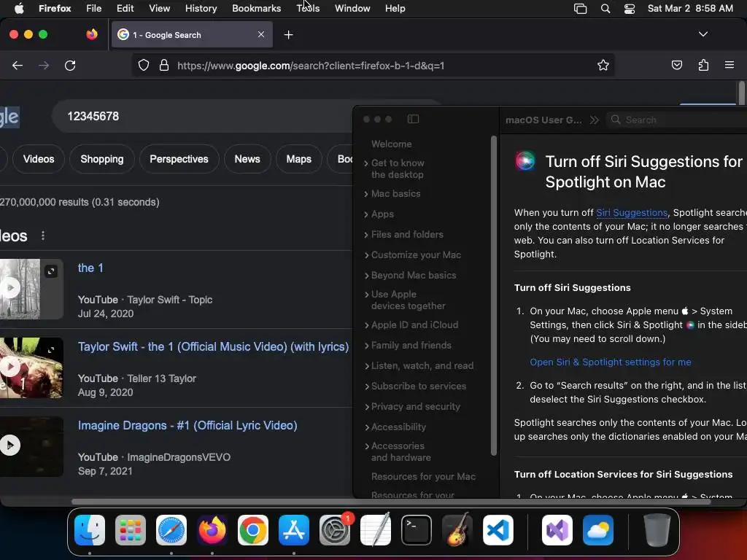Click 'Open Siri & Spotlight settings for me'
This screenshot has height=560, width=747.
pyautogui.click(x=611, y=362)
